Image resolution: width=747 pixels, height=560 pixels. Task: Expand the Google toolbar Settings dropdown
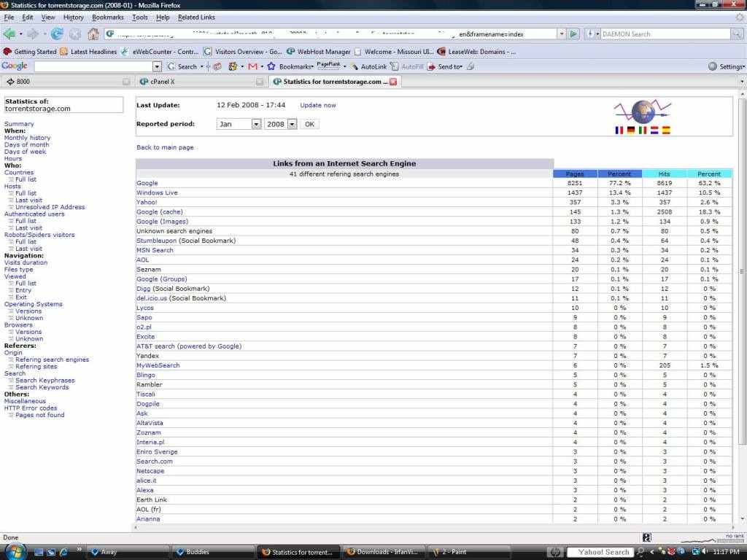point(727,66)
